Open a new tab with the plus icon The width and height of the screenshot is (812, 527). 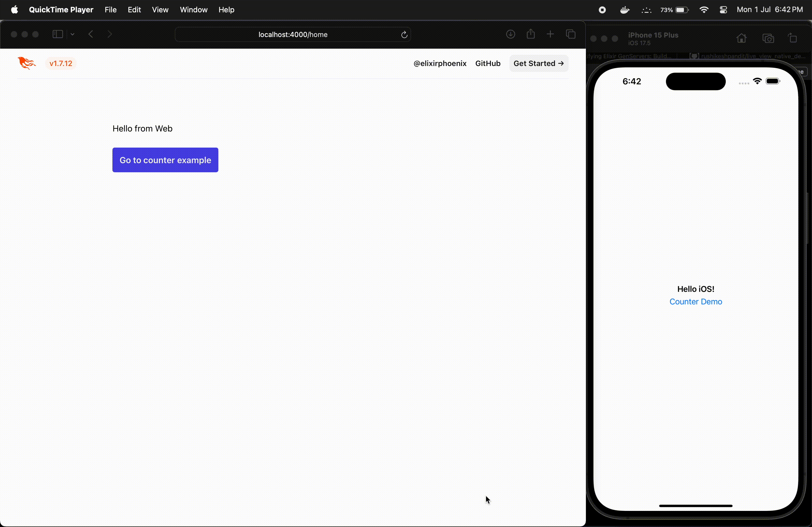(550, 34)
